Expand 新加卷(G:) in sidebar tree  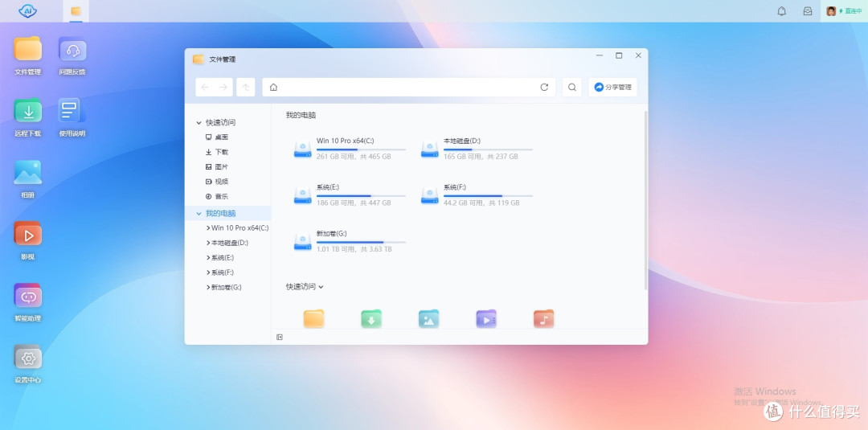coord(207,288)
